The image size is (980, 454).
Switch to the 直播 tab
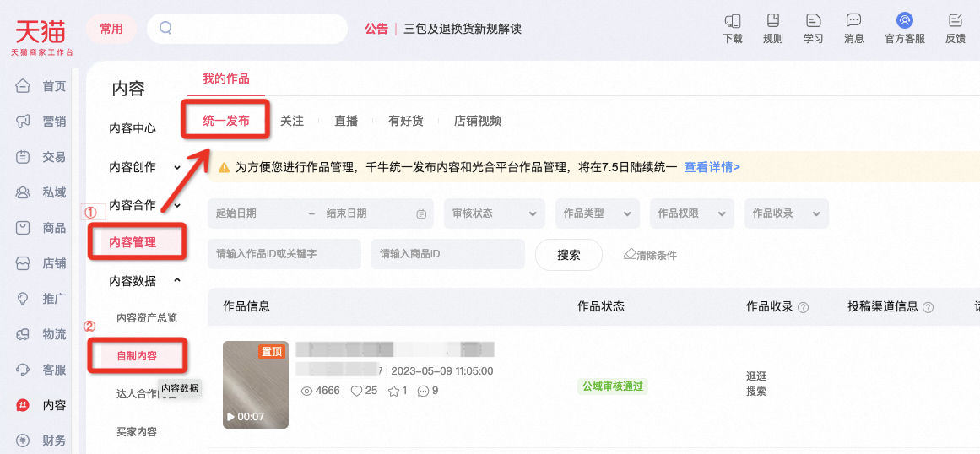point(346,122)
